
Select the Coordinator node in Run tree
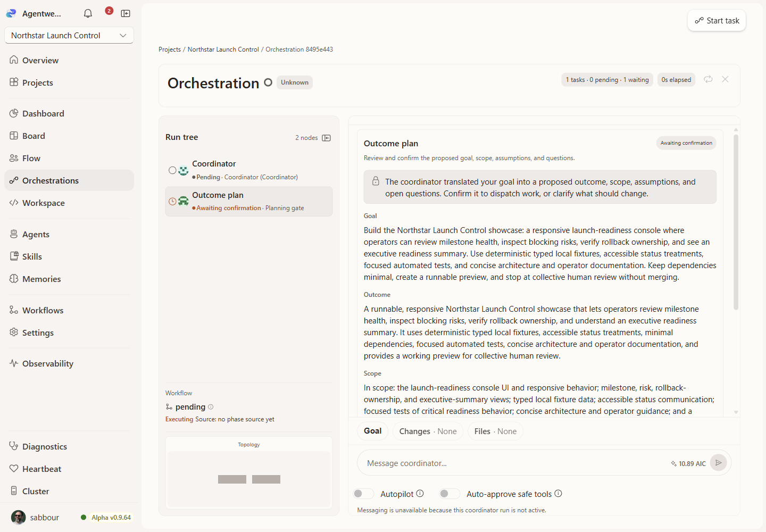pos(249,170)
